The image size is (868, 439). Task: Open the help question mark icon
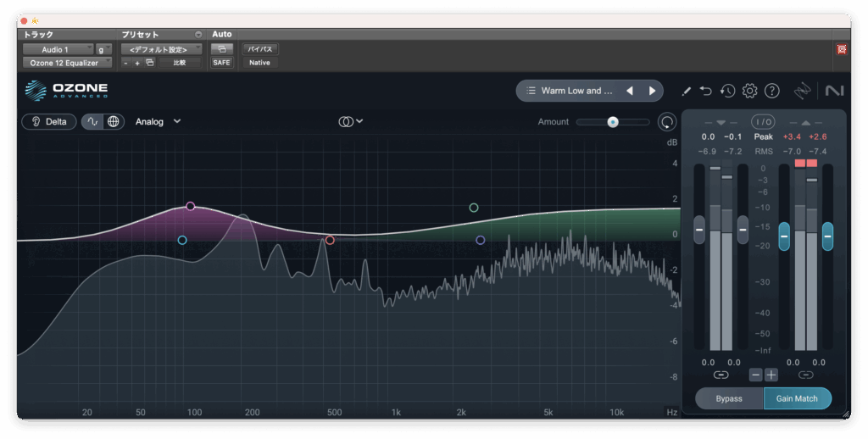[x=771, y=91]
